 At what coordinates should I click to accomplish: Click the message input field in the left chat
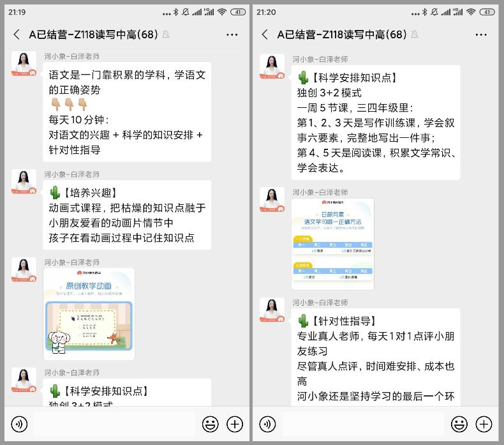point(115,424)
